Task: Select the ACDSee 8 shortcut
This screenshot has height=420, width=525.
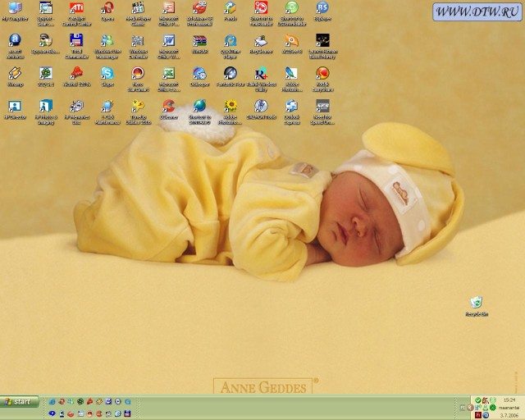Action: (x=292, y=43)
